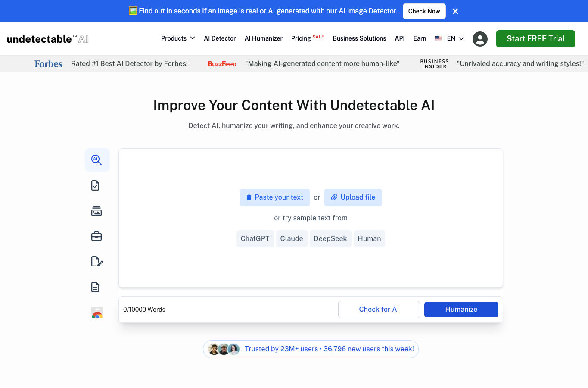Open Business Solutions nav item
Image resolution: width=588 pixels, height=388 pixels.
tap(359, 38)
